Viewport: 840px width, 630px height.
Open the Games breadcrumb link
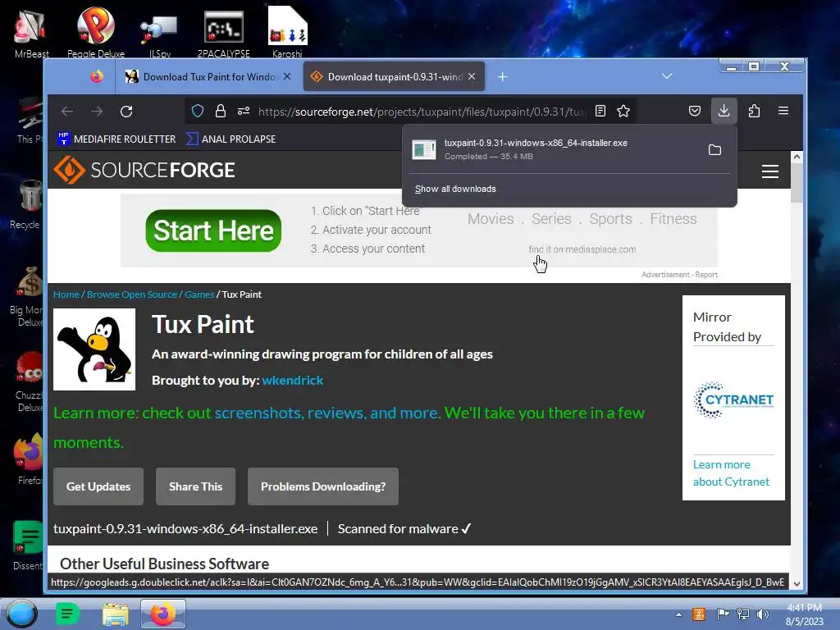click(x=199, y=294)
